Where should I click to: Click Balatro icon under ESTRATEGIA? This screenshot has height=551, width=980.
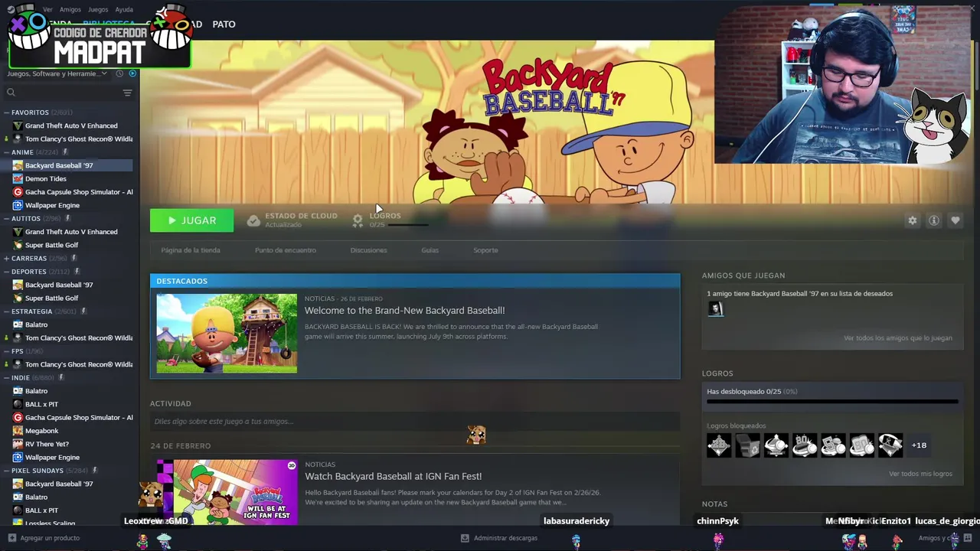[x=18, y=324]
